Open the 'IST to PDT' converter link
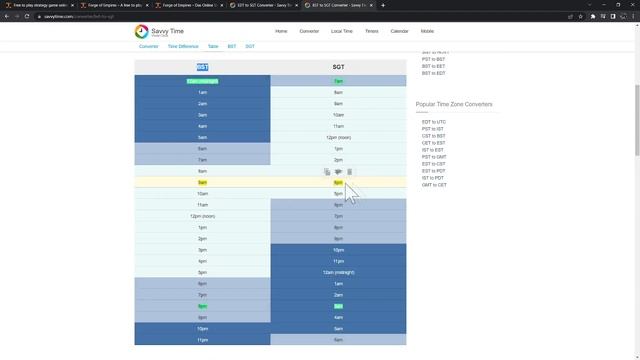 [x=433, y=178]
